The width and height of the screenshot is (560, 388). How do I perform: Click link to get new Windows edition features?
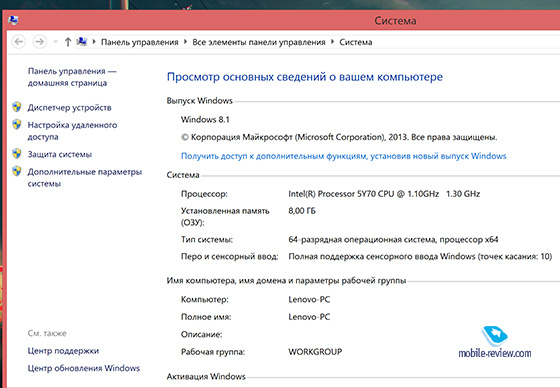[x=344, y=156]
